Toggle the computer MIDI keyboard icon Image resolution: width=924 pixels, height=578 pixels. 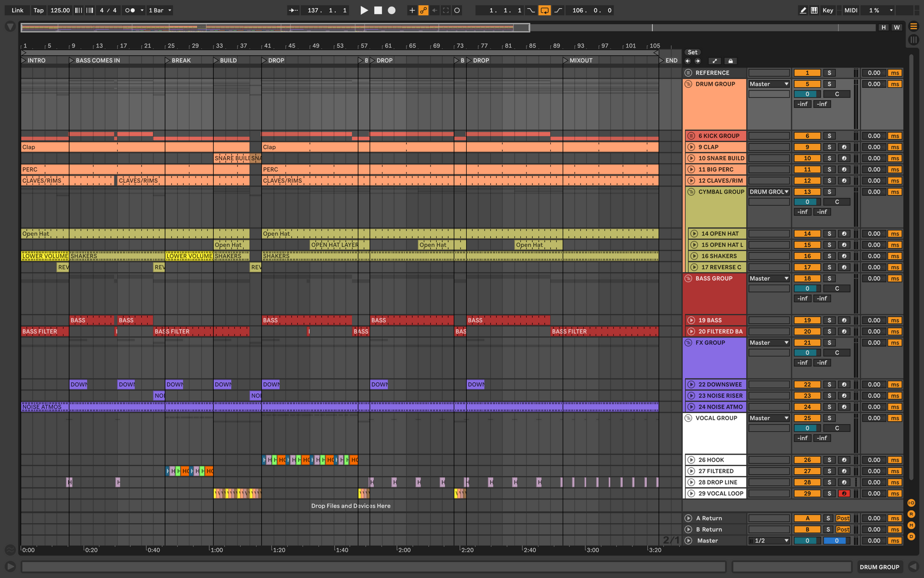814,10
